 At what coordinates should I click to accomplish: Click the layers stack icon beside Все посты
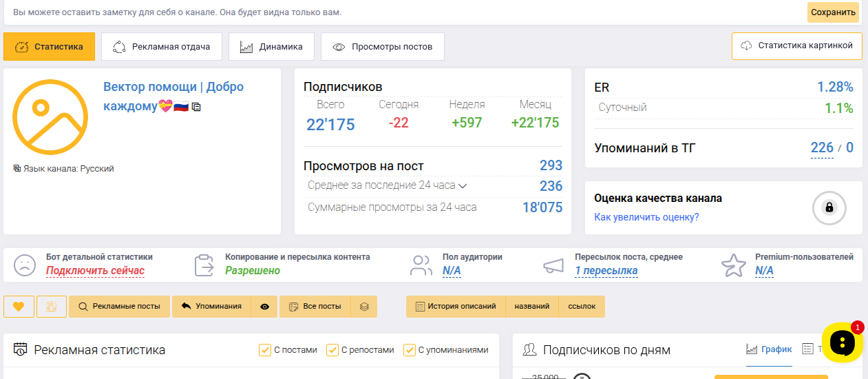click(x=365, y=307)
